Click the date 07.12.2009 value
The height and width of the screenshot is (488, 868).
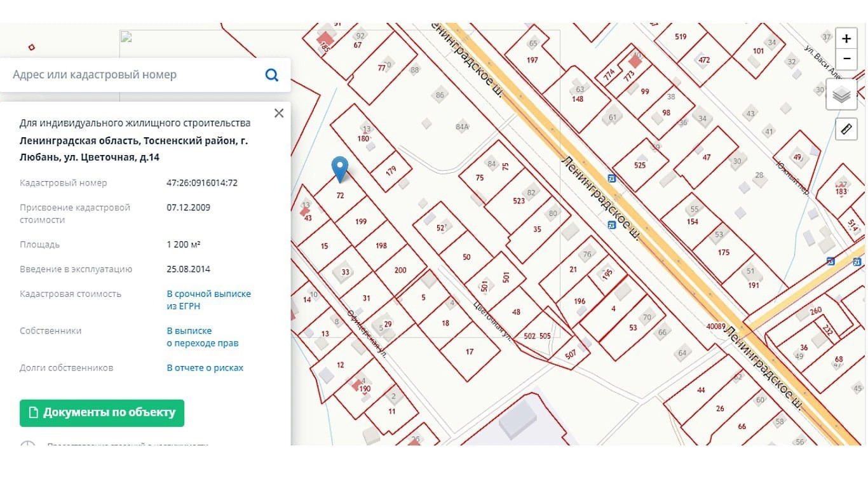click(188, 208)
